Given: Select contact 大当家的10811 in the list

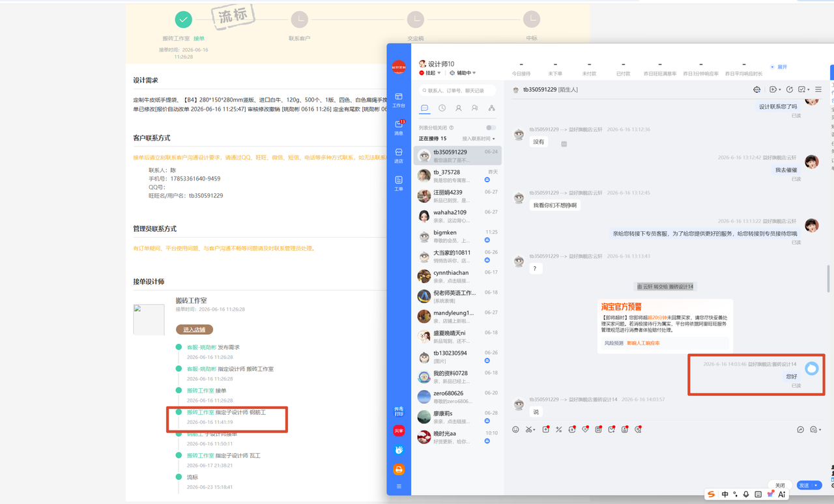Looking at the screenshot, I should click(457, 257).
